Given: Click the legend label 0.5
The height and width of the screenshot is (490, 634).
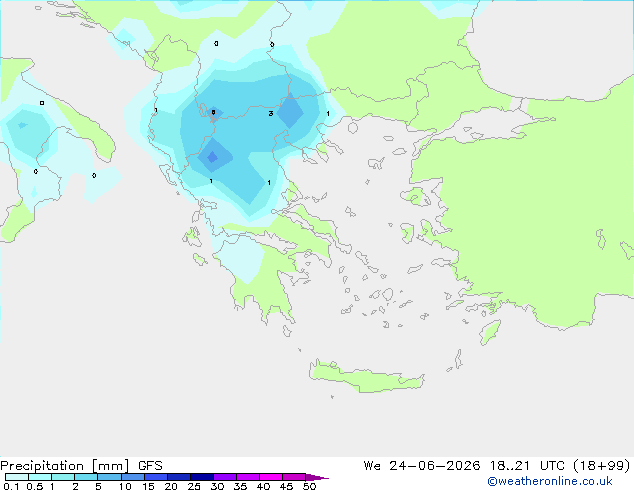Looking at the screenshot, I should tap(35, 486).
